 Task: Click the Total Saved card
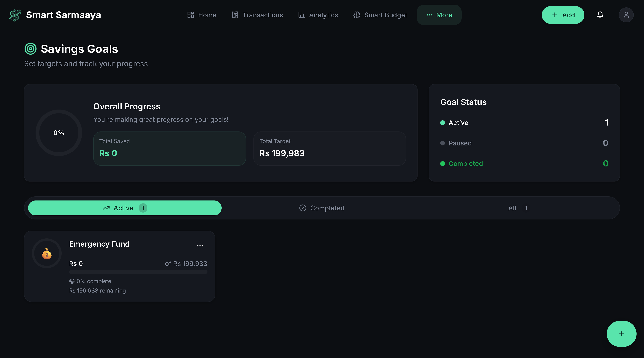click(x=169, y=149)
